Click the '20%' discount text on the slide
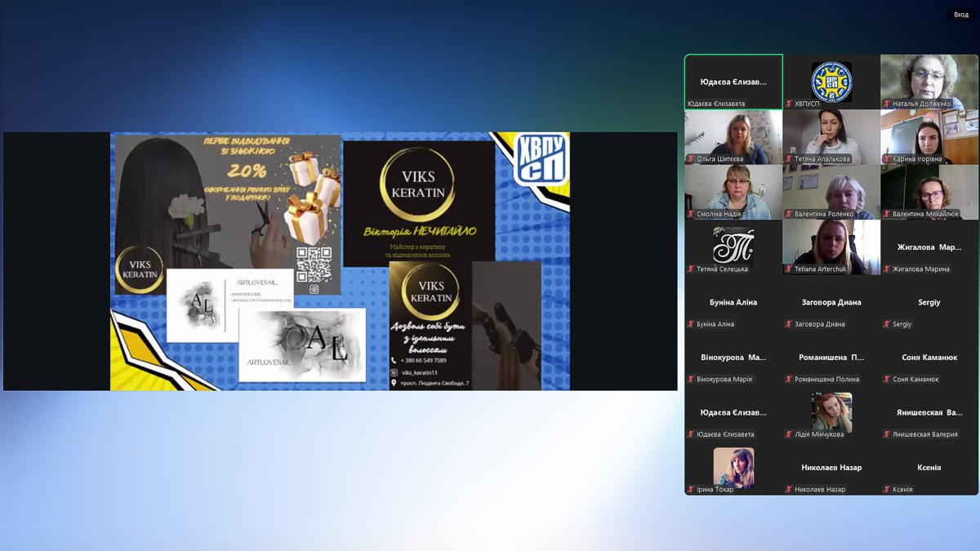 pos(247,171)
